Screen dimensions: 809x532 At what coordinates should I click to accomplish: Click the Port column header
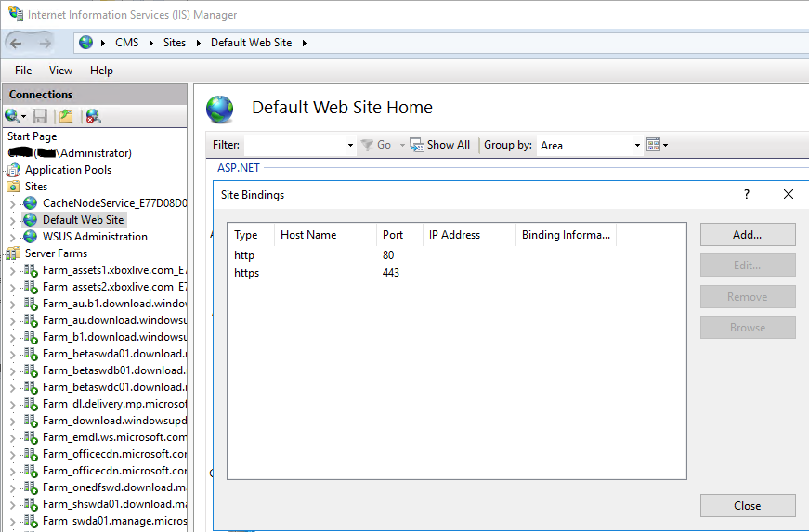point(400,235)
